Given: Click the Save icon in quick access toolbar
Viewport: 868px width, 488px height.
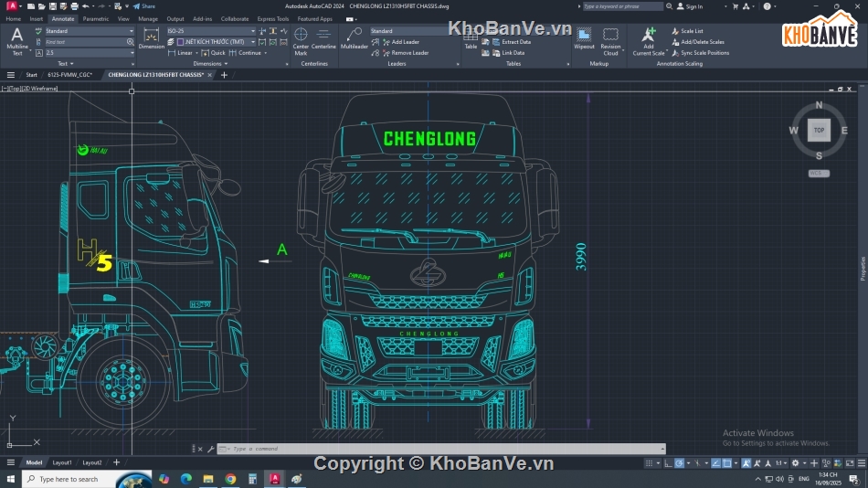Looking at the screenshot, I should tap(53, 6).
